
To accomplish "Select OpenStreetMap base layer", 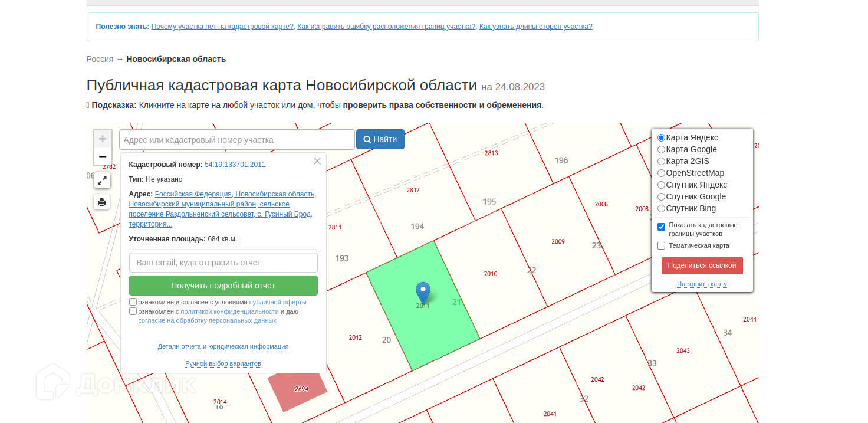I will tap(661, 173).
